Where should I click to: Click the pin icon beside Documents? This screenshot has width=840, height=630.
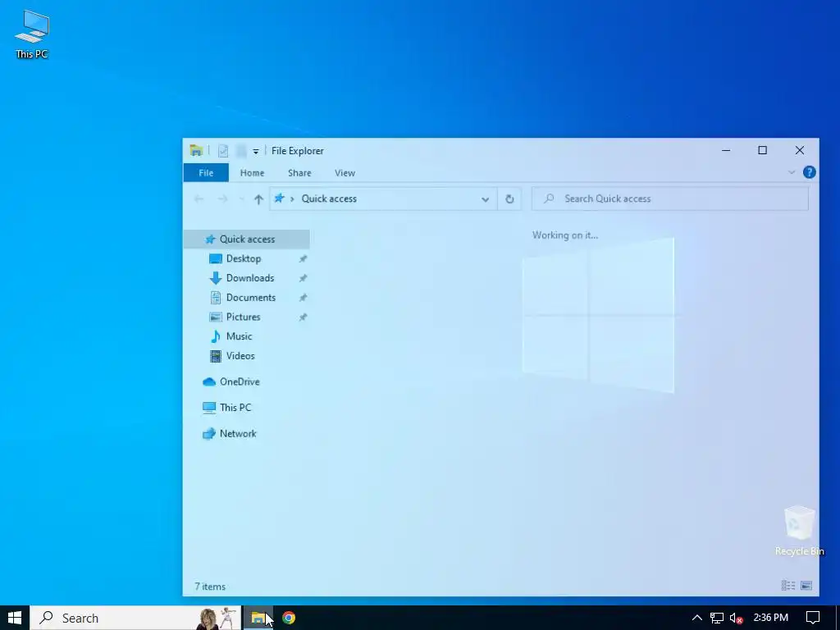point(303,297)
